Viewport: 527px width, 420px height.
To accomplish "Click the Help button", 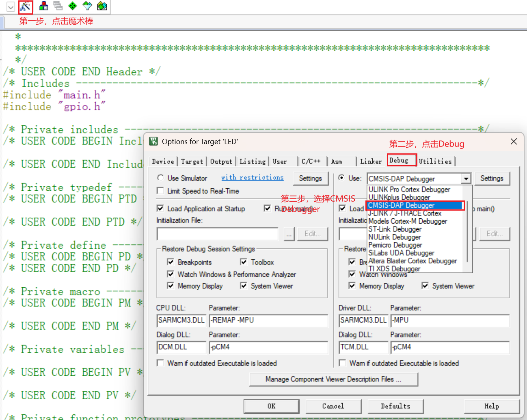I will (x=492, y=406).
